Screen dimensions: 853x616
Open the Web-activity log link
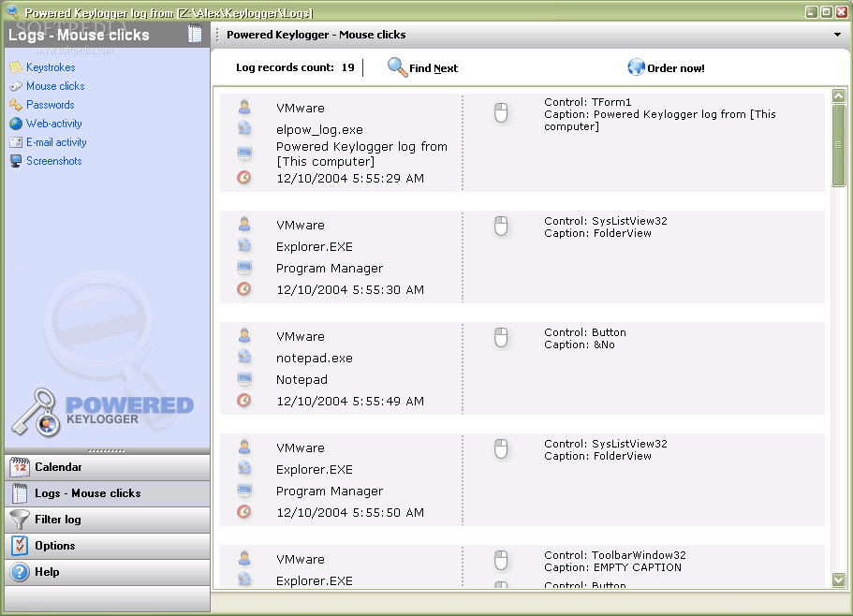point(54,124)
